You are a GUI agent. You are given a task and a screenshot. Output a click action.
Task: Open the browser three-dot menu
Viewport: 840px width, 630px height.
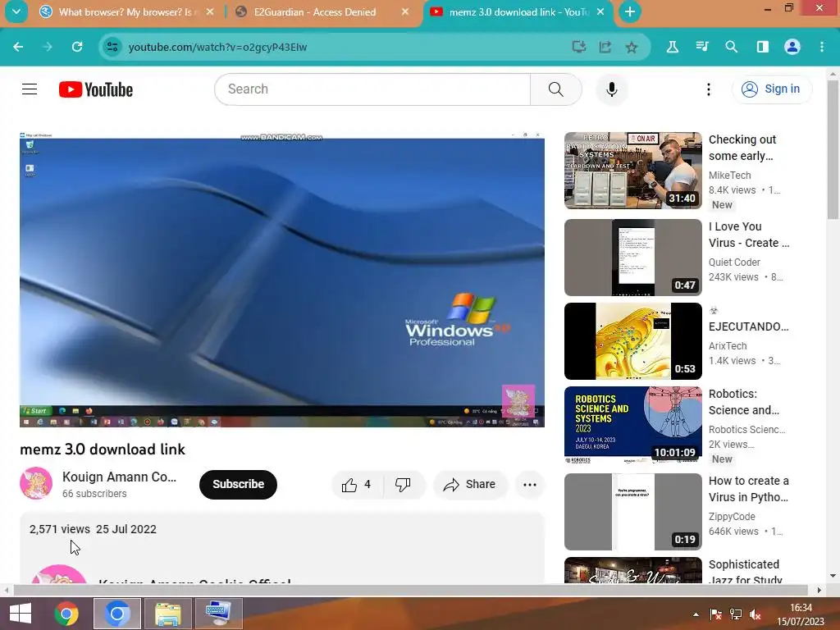[x=822, y=47]
